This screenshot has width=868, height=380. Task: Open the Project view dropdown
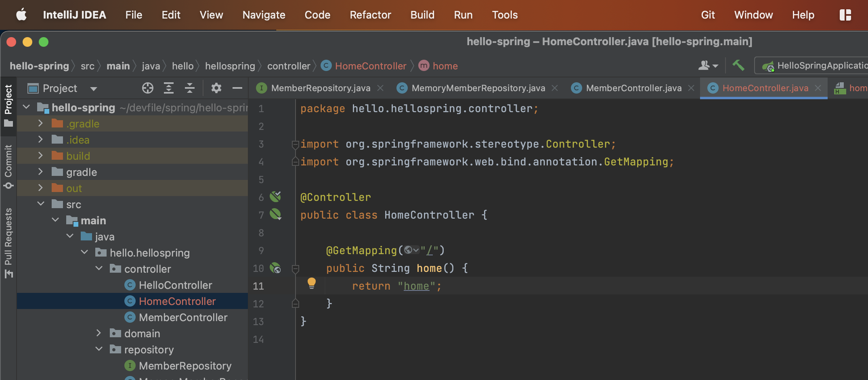click(94, 88)
